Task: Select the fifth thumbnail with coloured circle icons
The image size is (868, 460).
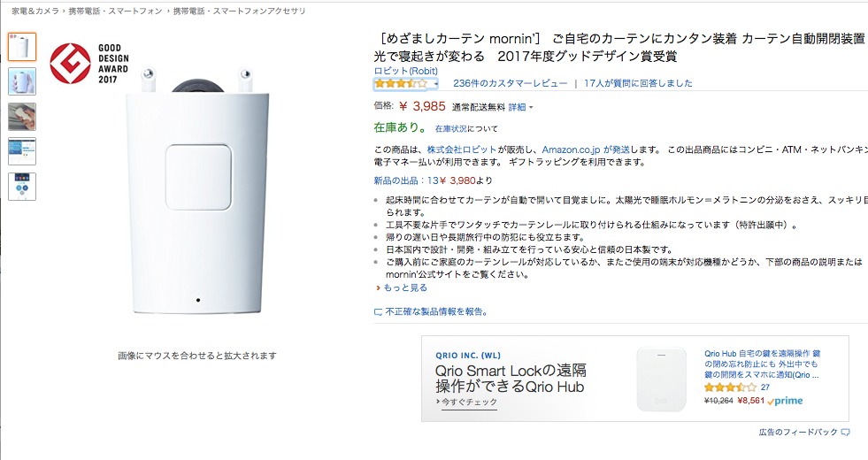Action: 22,187
